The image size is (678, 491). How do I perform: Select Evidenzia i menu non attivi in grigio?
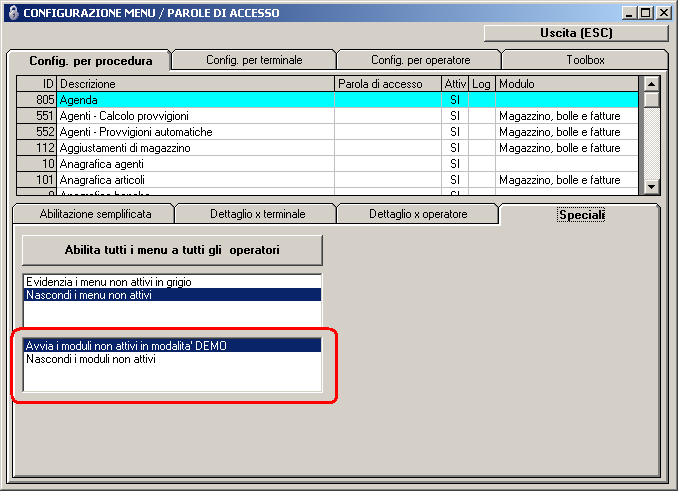coord(172,282)
